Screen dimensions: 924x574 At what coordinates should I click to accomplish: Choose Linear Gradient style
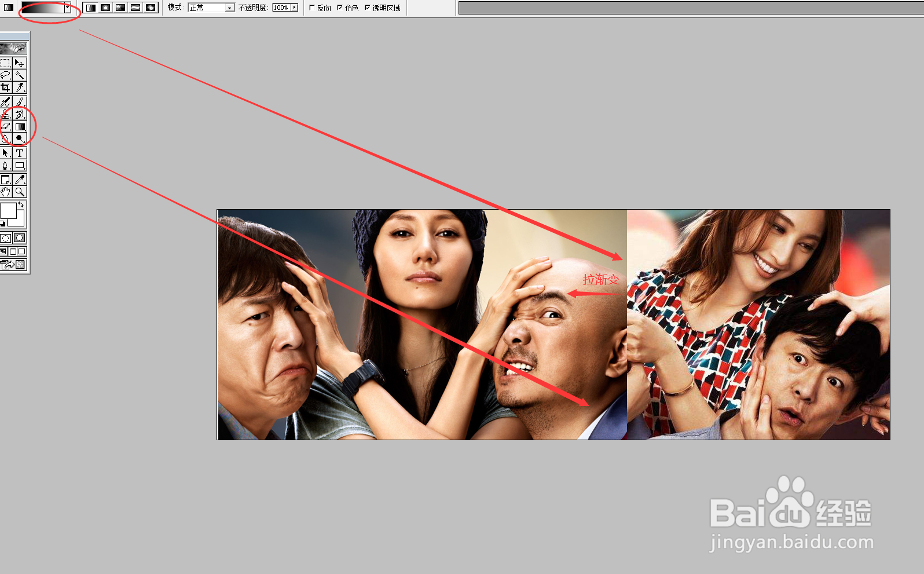point(90,8)
